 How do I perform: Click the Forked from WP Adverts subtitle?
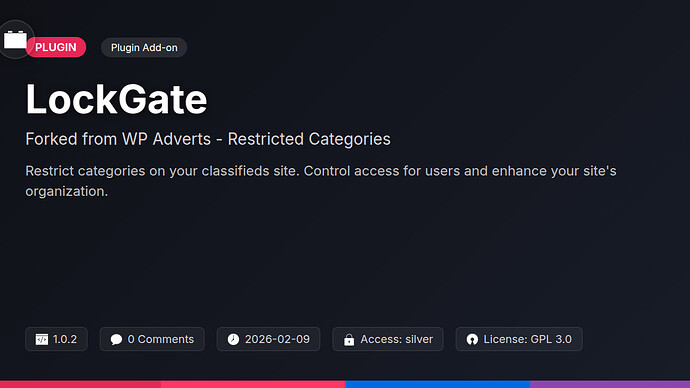[208, 139]
